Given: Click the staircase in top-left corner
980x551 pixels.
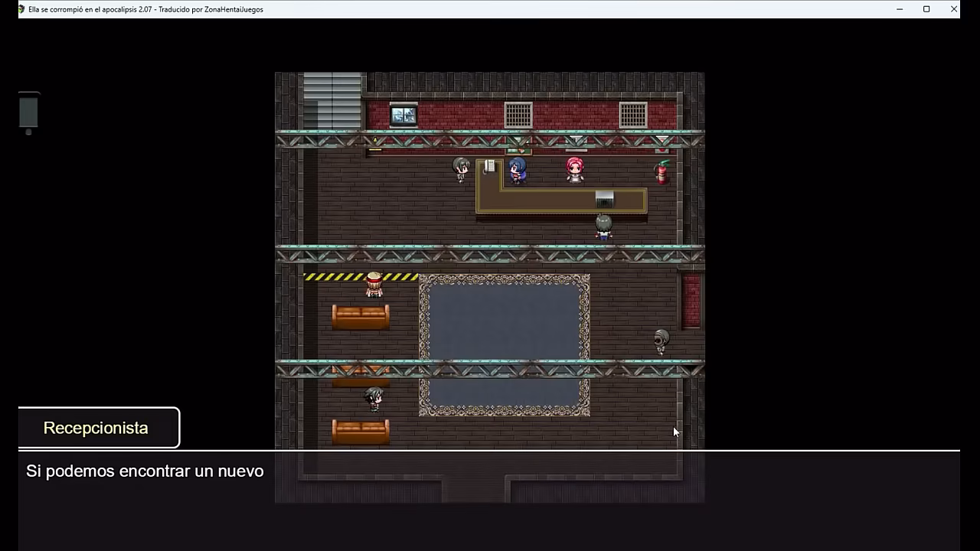Looking at the screenshot, I should [x=332, y=100].
